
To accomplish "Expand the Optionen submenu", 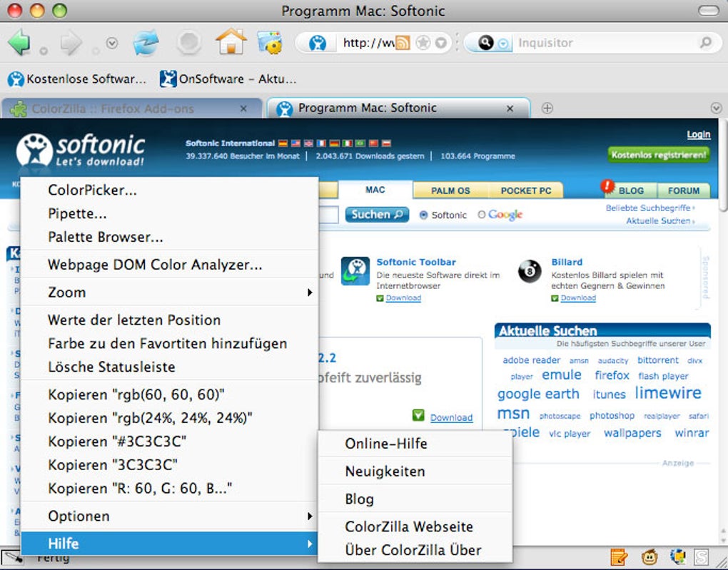I will coord(169,516).
